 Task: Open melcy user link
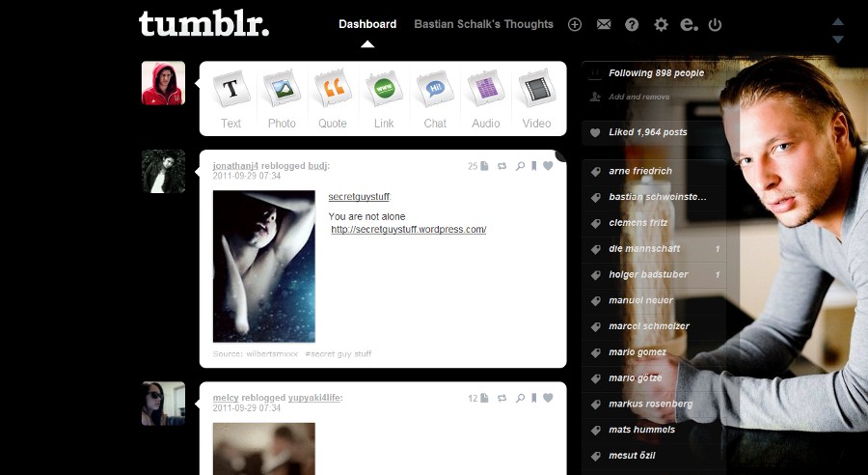[x=226, y=398]
